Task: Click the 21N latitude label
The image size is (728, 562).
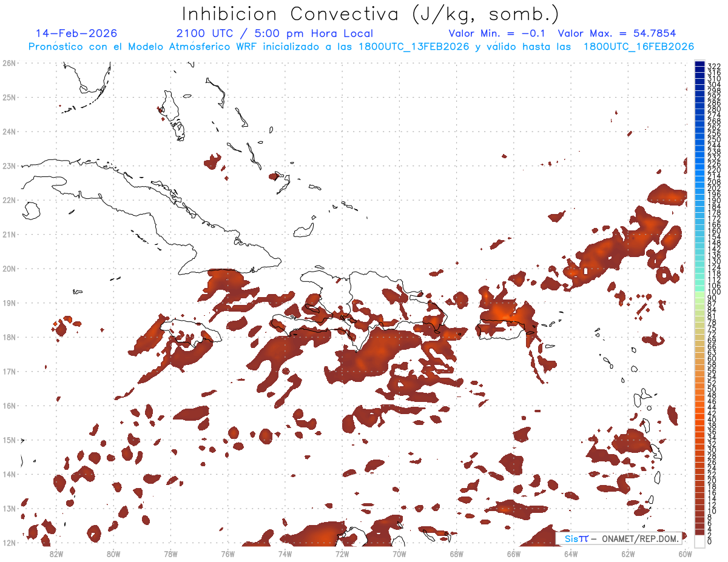Action: pos(8,234)
